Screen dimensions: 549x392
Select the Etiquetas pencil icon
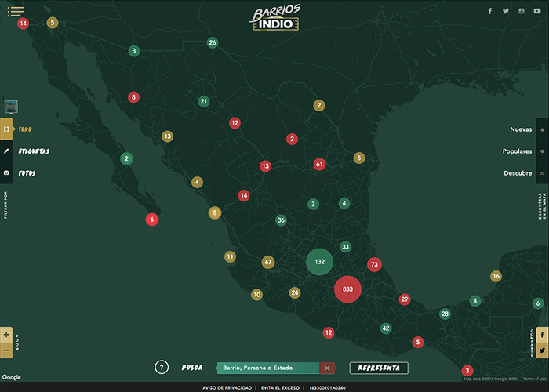pos(6,151)
